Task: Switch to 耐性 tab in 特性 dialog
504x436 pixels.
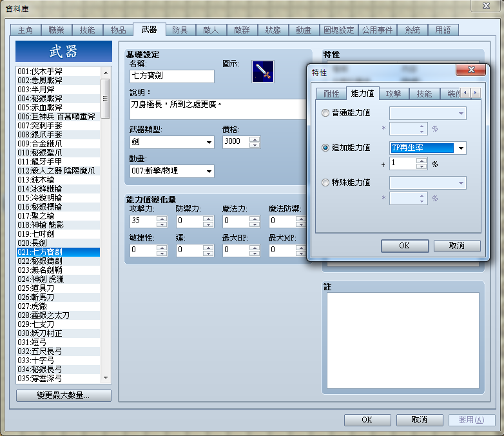Action: click(331, 94)
